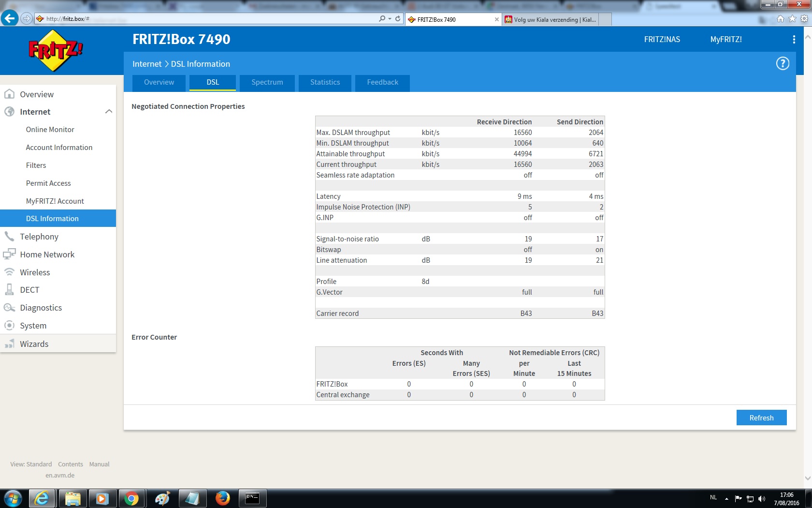Select Online Monitor in sidebar
812x508 pixels.
50,130
